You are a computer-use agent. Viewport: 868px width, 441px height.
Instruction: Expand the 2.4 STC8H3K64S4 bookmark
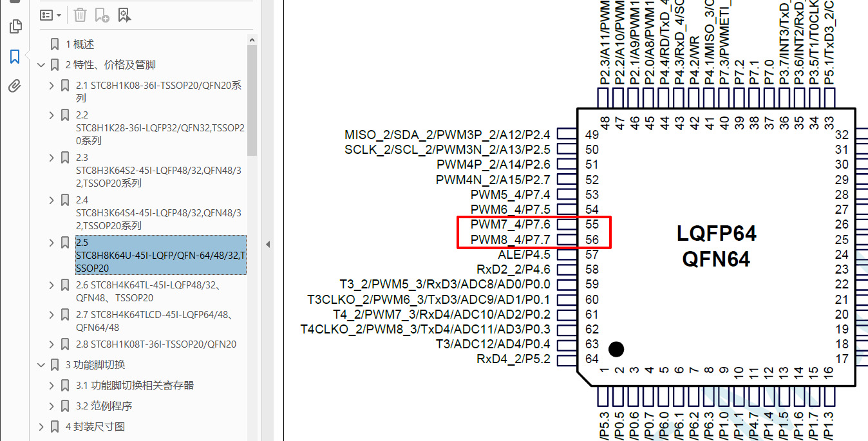click(52, 200)
